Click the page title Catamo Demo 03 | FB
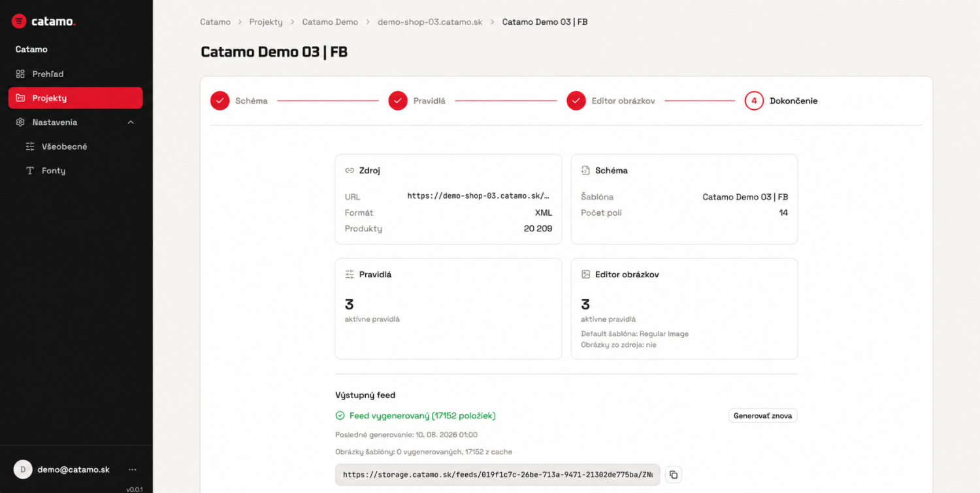The width and height of the screenshot is (980, 493). [x=274, y=52]
